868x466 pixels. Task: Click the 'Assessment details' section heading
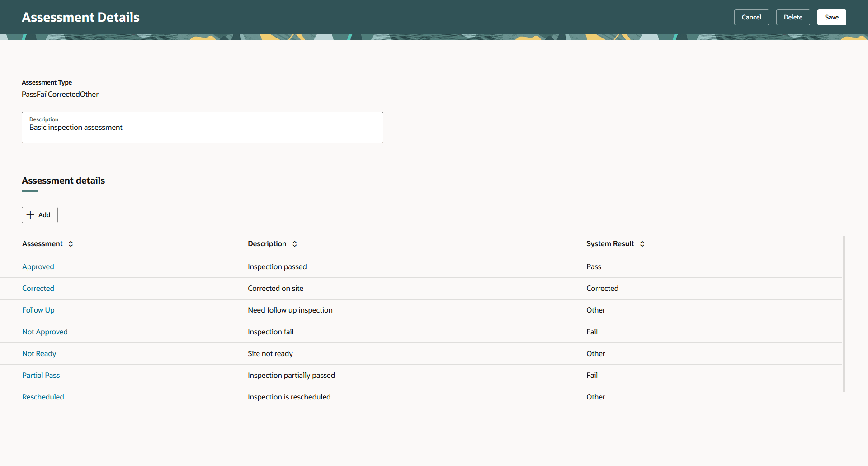(63, 181)
